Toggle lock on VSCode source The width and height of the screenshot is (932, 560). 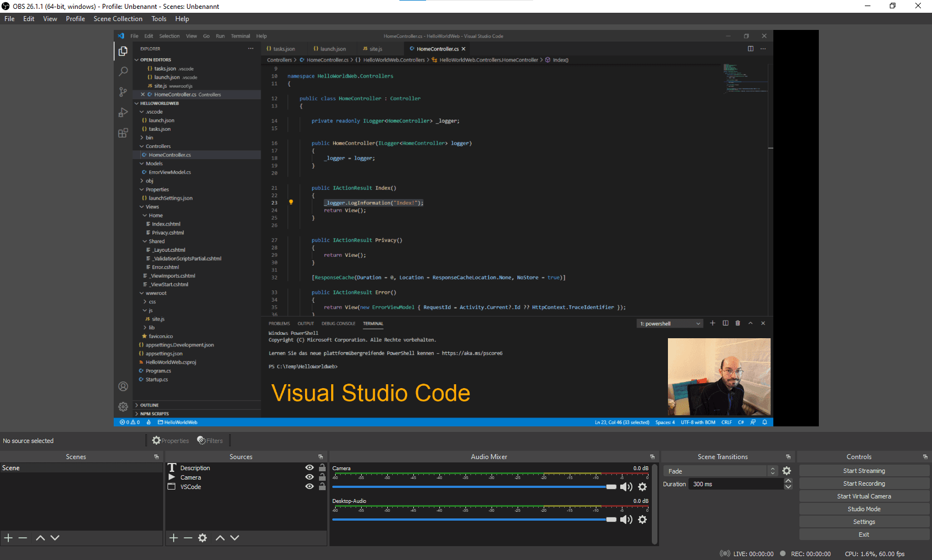click(x=322, y=486)
